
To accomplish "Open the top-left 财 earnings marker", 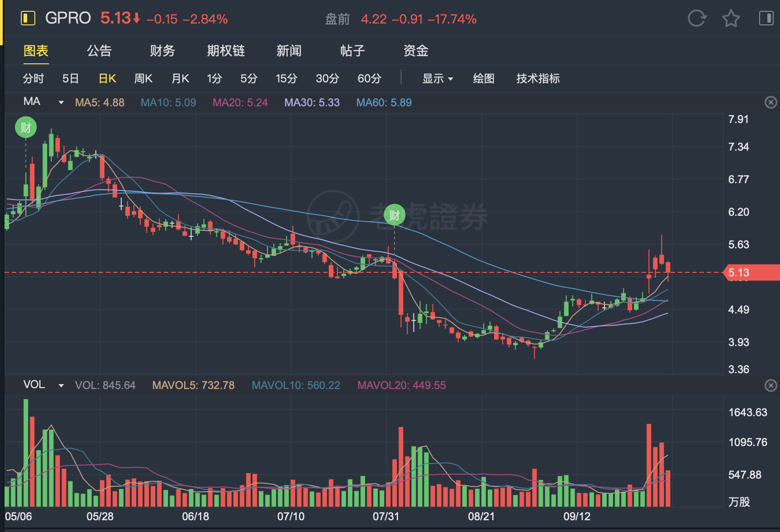I will (x=26, y=128).
